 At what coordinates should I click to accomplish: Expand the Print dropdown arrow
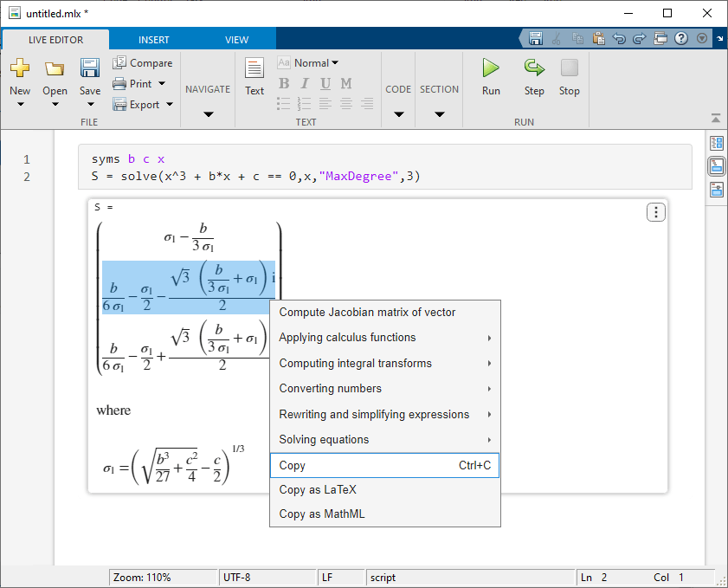pos(162,84)
